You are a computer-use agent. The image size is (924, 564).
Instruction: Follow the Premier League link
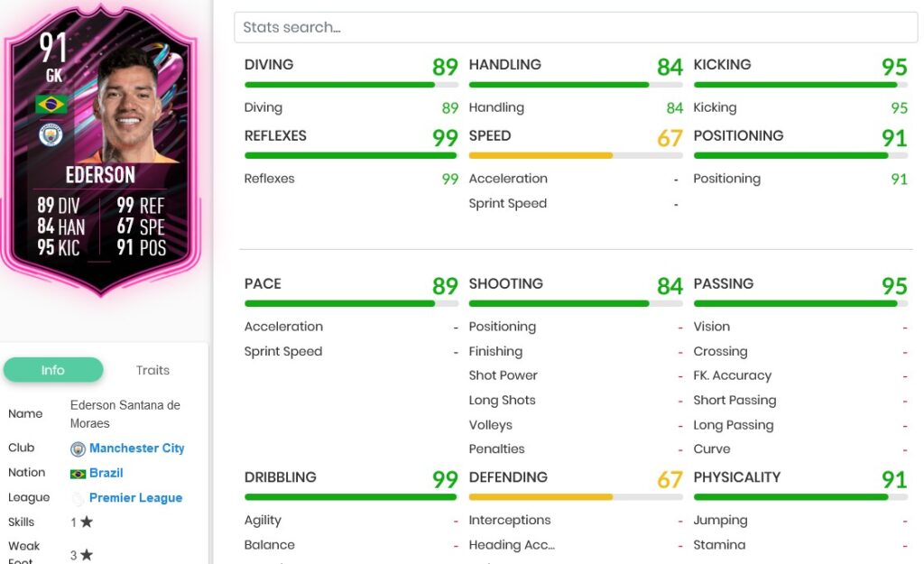(135, 497)
